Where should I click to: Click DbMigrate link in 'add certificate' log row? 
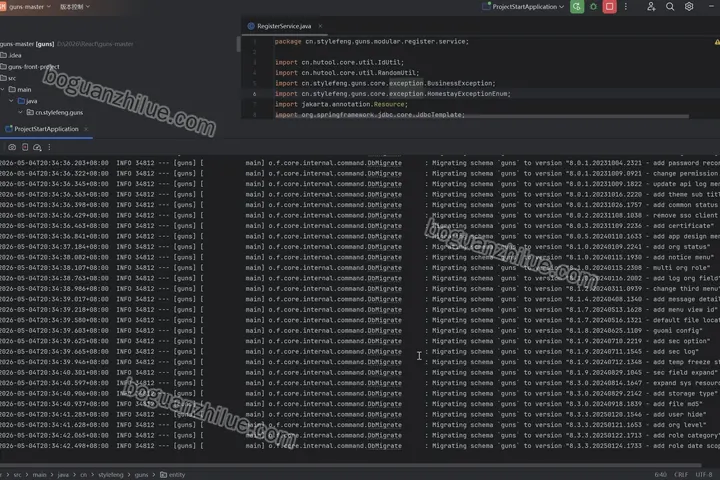coord(384,226)
